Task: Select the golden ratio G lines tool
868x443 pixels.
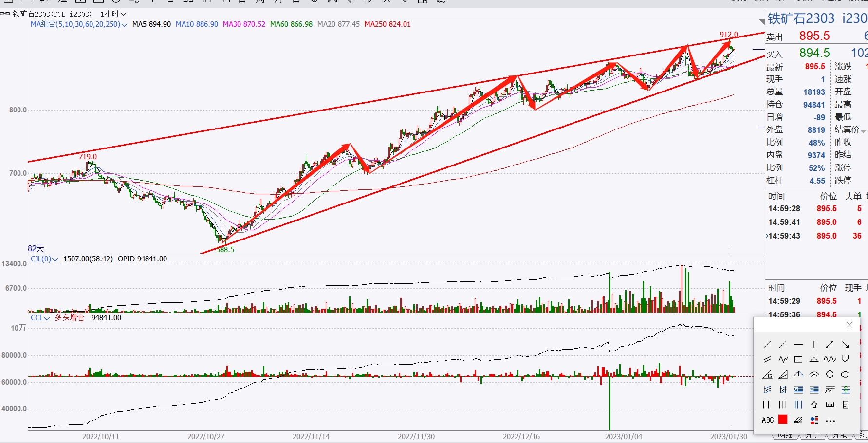Action: (x=798, y=389)
